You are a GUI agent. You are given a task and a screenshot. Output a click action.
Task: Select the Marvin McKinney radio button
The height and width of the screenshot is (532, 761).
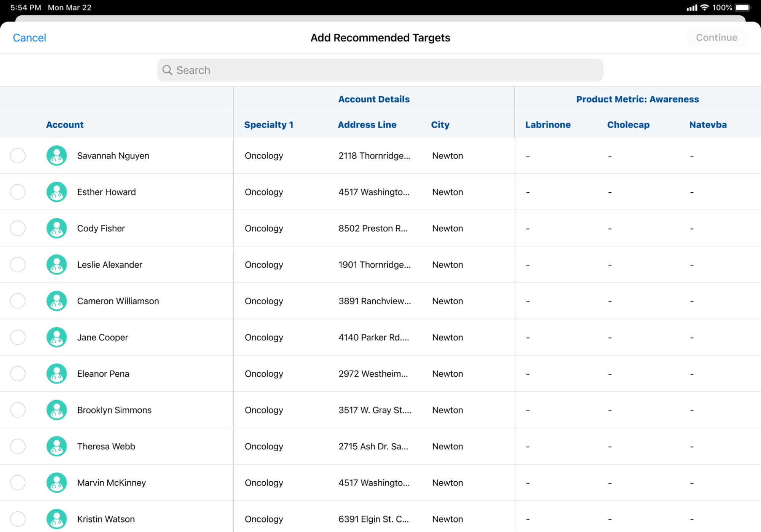click(18, 483)
